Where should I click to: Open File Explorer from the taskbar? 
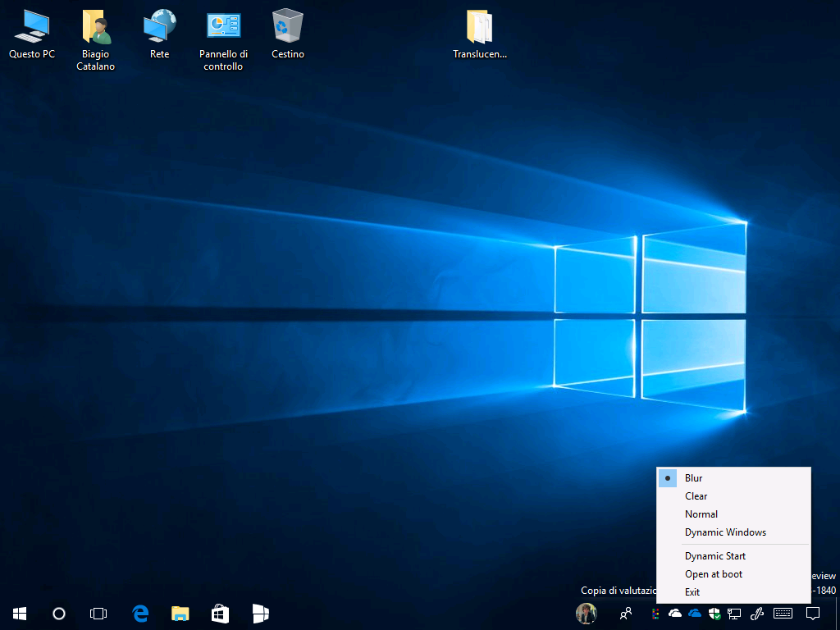point(180,614)
